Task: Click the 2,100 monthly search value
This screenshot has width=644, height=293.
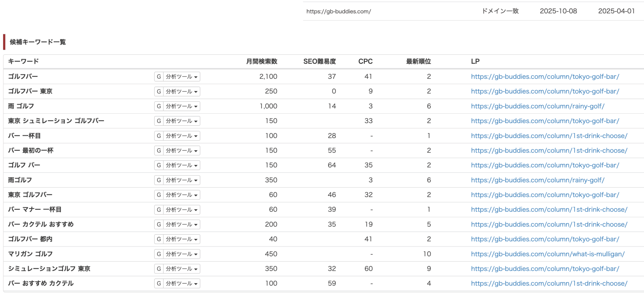Action: pyautogui.click(x=268, y=77)
